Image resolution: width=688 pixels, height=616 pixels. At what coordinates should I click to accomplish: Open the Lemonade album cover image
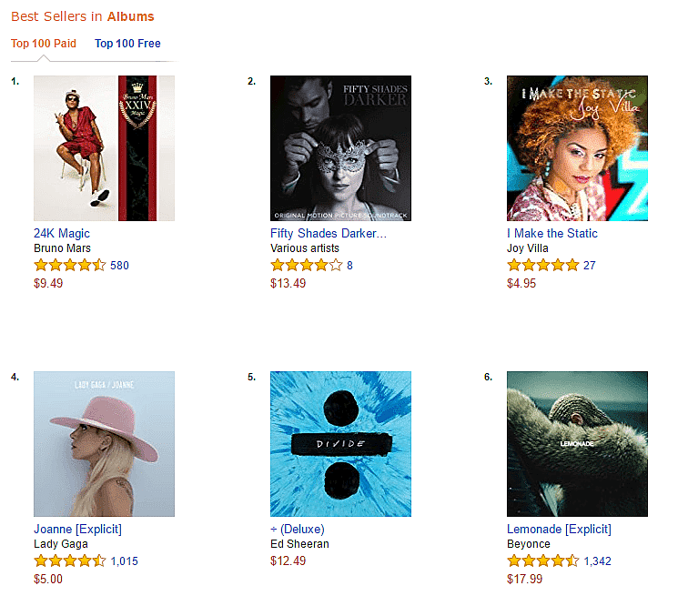click(577, 444)
